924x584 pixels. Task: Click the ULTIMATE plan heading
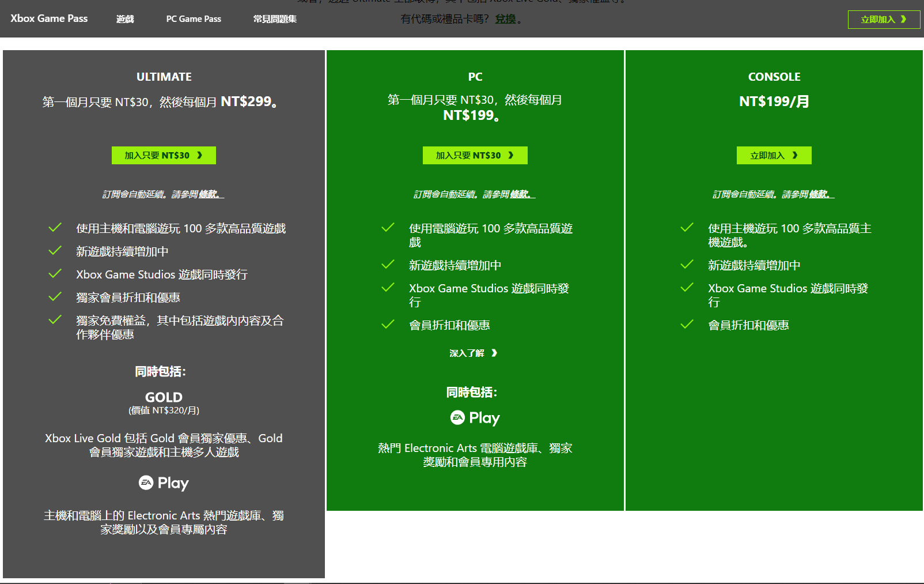[164, 77]
